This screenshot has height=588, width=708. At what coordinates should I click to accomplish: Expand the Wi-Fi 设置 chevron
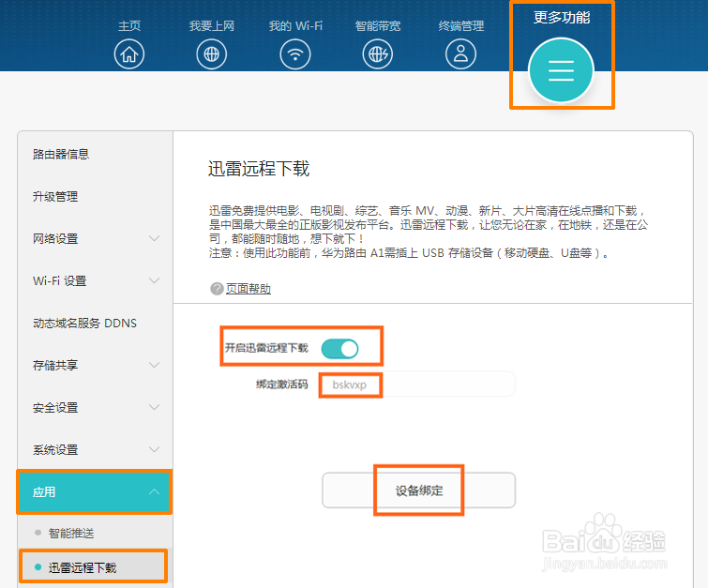click(x=155, y=281)
